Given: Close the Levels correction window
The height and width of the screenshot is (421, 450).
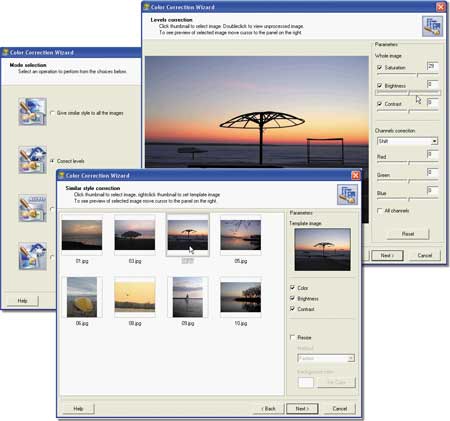Looking at the screenshot, I should point(441,7).
